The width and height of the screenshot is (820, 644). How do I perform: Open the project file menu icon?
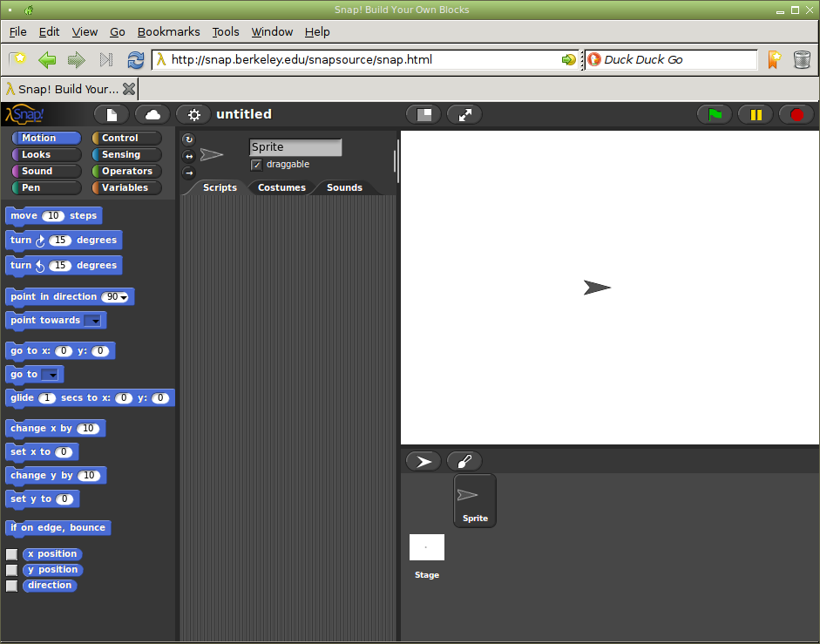tap(112, 114)
